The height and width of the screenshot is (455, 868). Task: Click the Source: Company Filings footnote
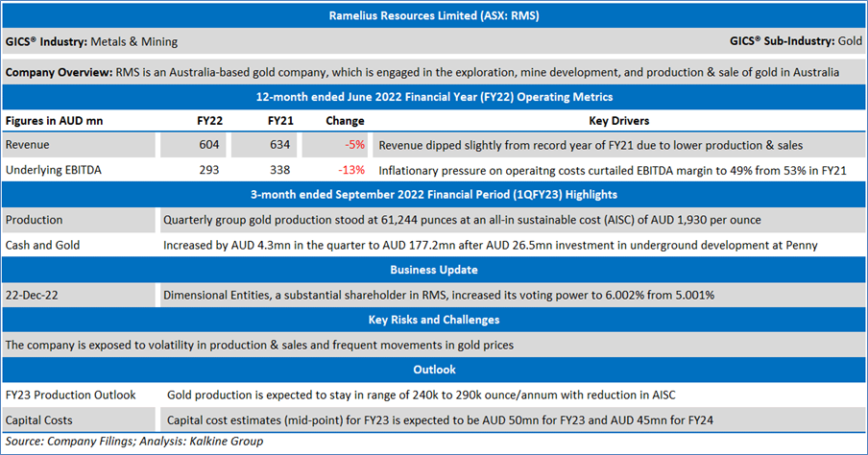pos(134,442)
